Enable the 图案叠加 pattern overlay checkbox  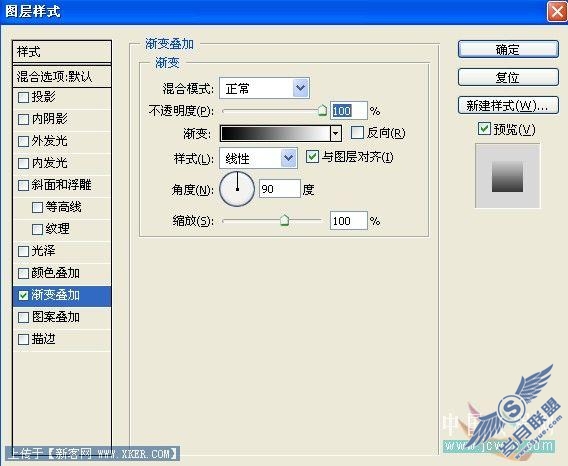pyautogui.click(x=24, y=317)
